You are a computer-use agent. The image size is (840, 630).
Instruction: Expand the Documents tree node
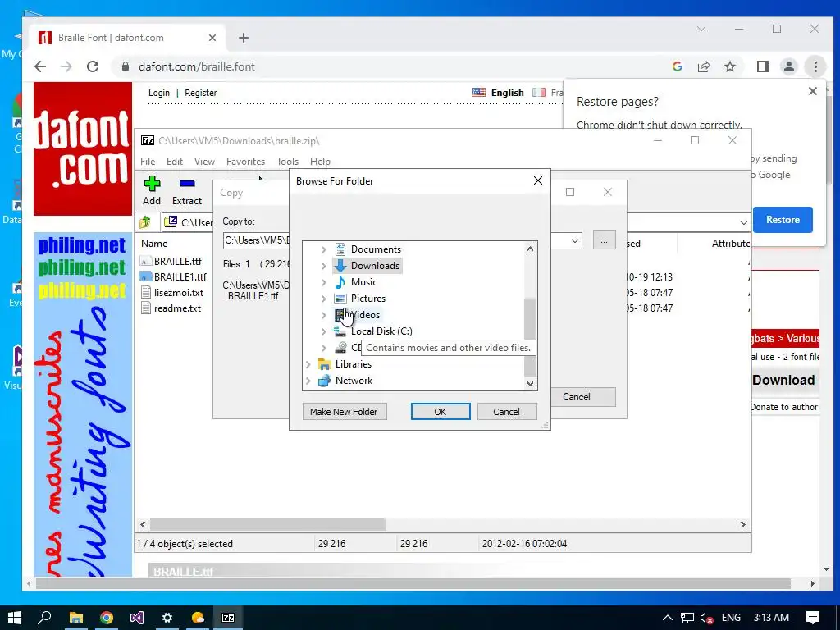(x=323, y=249)
